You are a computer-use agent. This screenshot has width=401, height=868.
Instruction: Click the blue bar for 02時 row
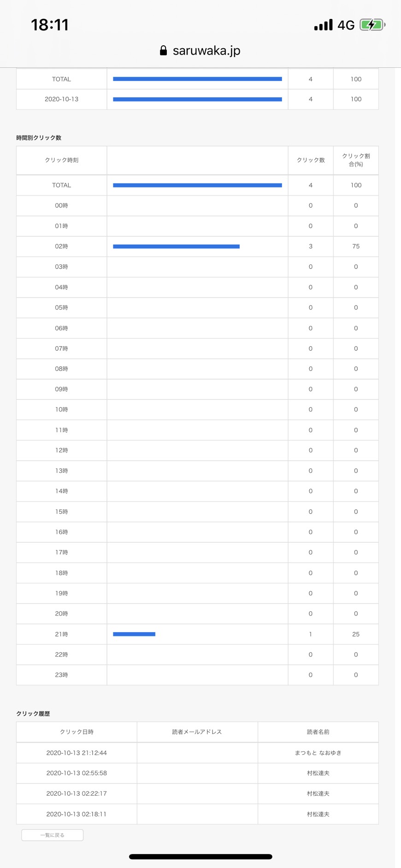[176, 246]
